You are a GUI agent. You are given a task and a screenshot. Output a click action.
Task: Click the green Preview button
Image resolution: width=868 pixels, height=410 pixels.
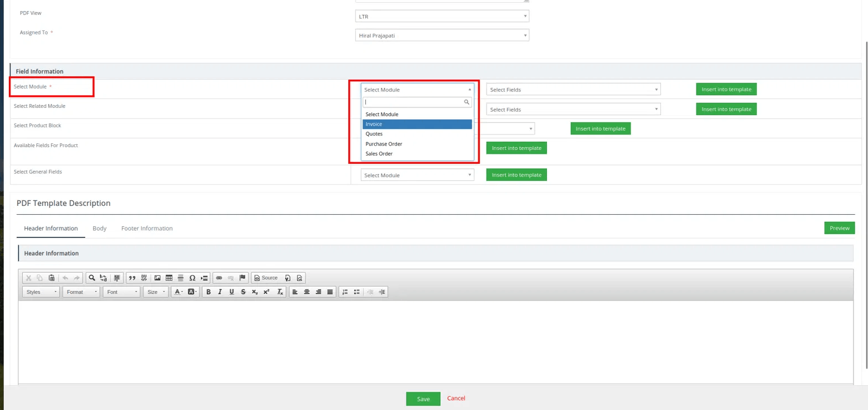[839, 228]
